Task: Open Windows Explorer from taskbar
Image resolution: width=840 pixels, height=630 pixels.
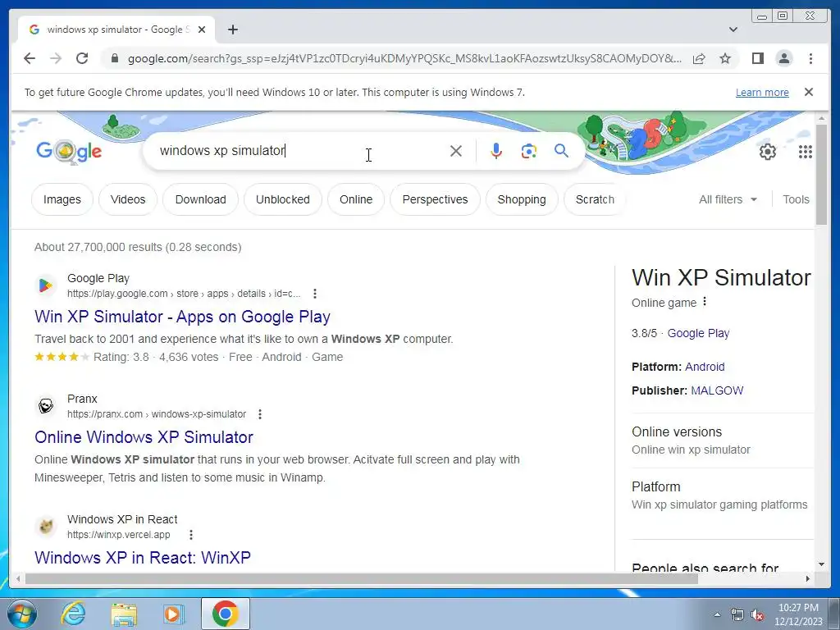Action: (x=124, y=614)
